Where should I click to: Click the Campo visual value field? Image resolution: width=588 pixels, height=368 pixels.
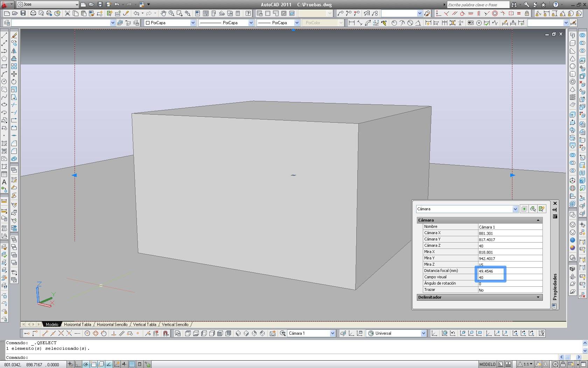(x=510, y=277)
